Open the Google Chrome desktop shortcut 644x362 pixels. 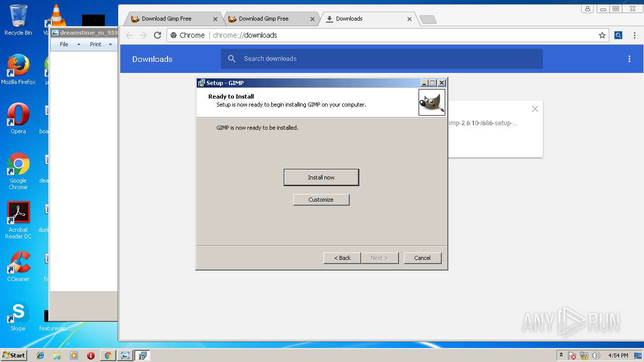click(18, 171)
